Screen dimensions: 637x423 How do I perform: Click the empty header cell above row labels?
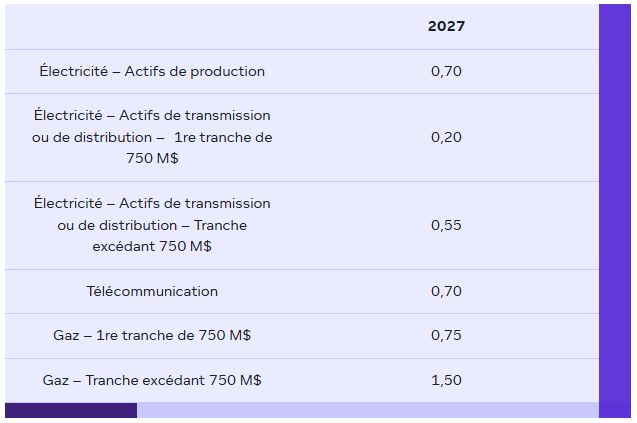pyautogui.click(x=152, y=26)
